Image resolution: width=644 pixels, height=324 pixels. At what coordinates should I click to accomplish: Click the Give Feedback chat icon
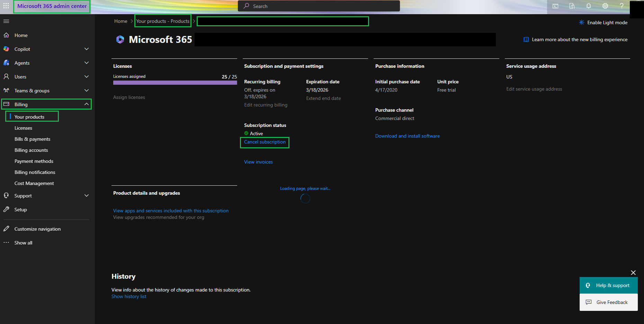tap(589, 302)
